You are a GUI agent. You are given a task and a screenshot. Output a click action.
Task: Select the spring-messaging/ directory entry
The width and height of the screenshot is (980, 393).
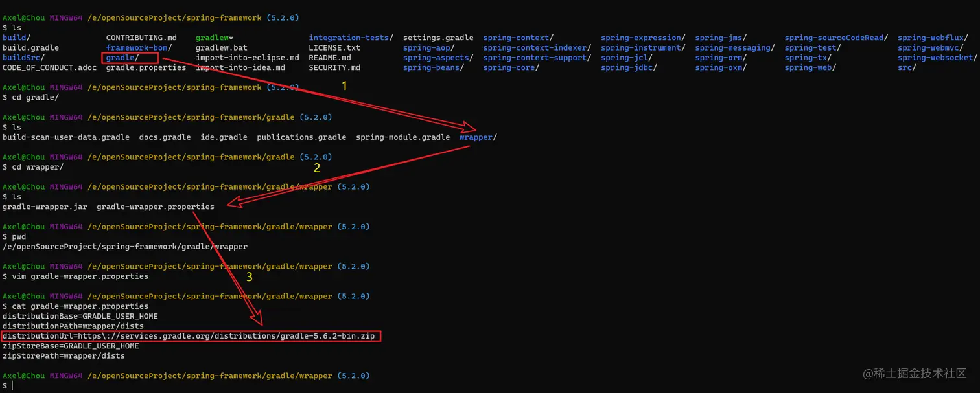[735, 48]
